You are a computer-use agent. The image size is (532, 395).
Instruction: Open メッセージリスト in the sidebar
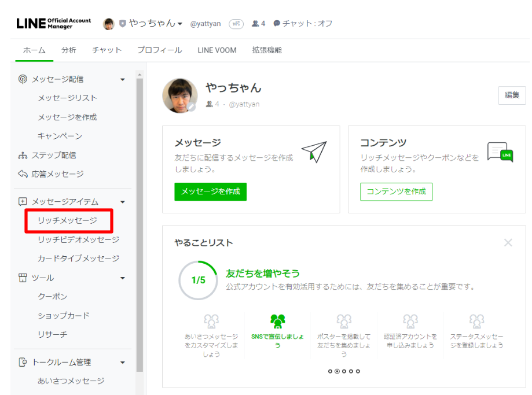pos(67,98)
